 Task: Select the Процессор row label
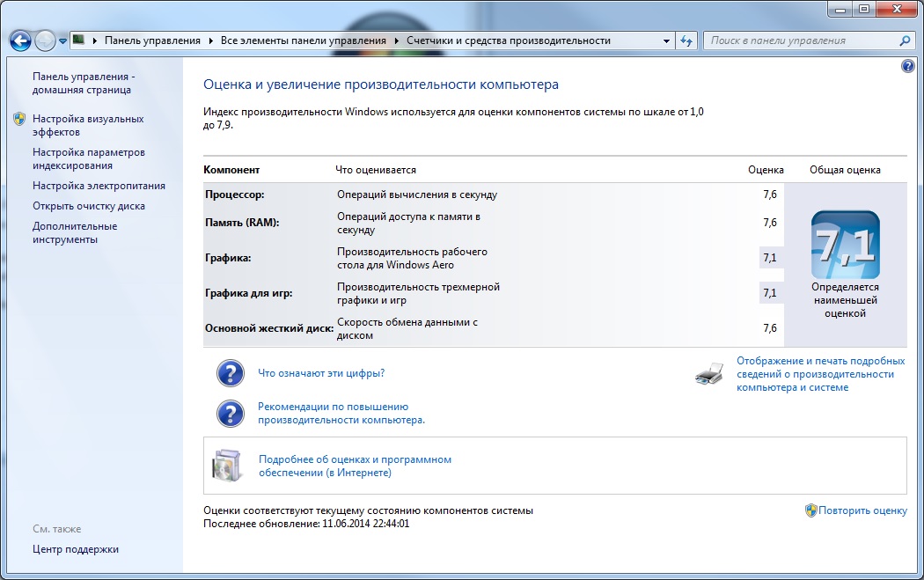pyautogui.click(x=235, y=195)
